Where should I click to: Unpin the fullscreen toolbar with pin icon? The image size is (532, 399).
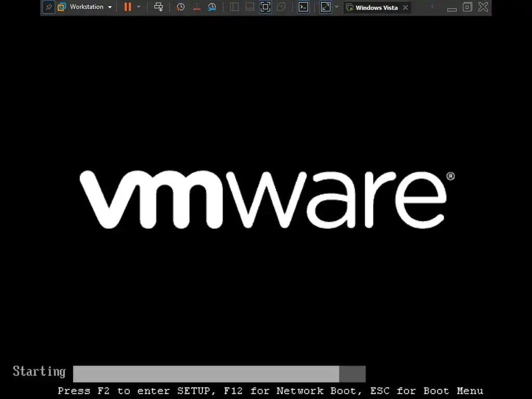48,7
